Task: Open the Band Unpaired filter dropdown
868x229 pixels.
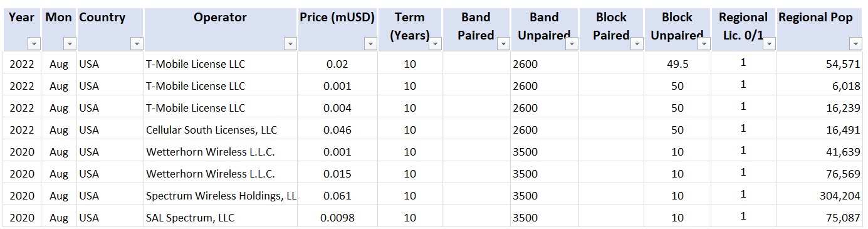Action: click(x=572, y=44)
